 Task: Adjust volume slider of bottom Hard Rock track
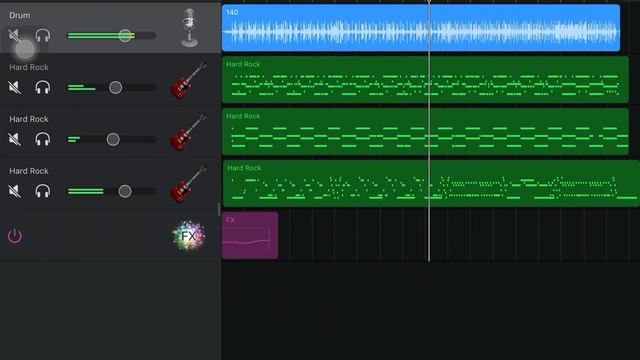coord(111,191)
